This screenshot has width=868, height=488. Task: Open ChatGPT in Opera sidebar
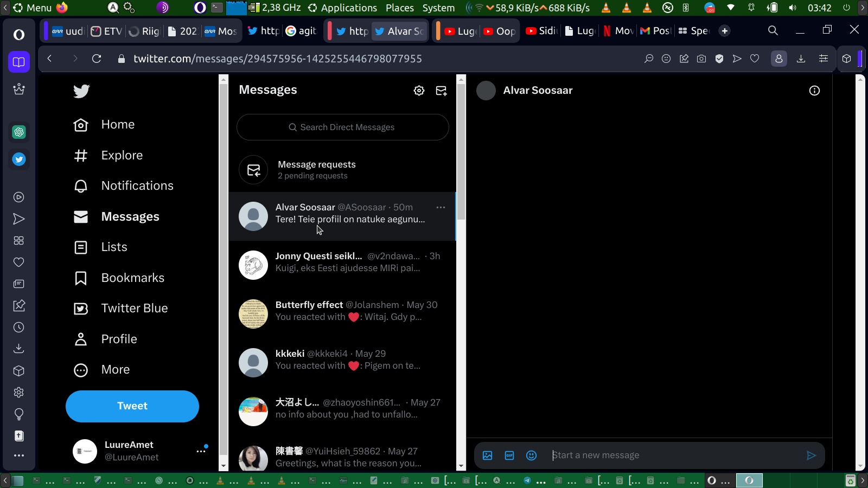(19, 132)
